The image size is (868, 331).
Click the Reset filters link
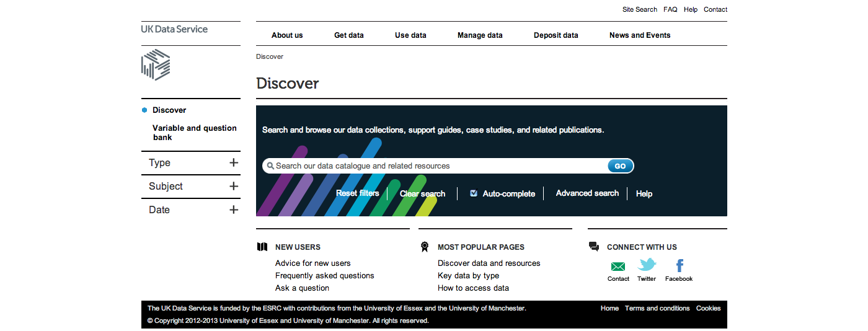[357, 193]
